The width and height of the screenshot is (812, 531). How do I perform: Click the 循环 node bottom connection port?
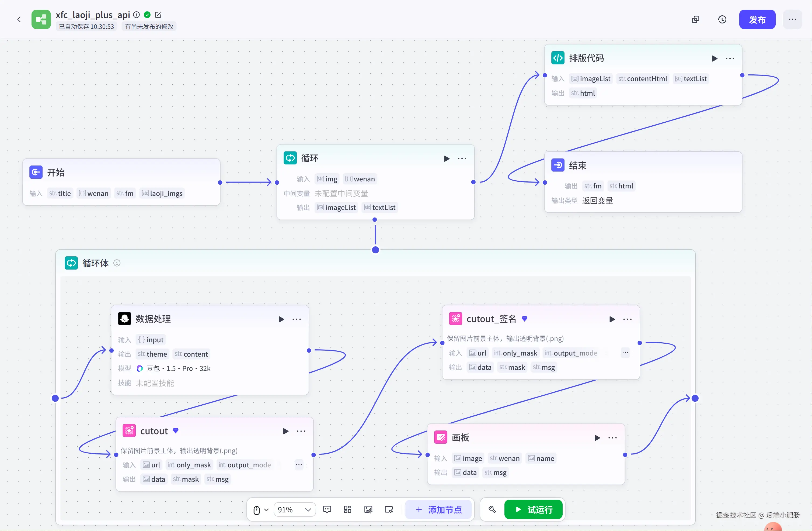coord(375,220)
